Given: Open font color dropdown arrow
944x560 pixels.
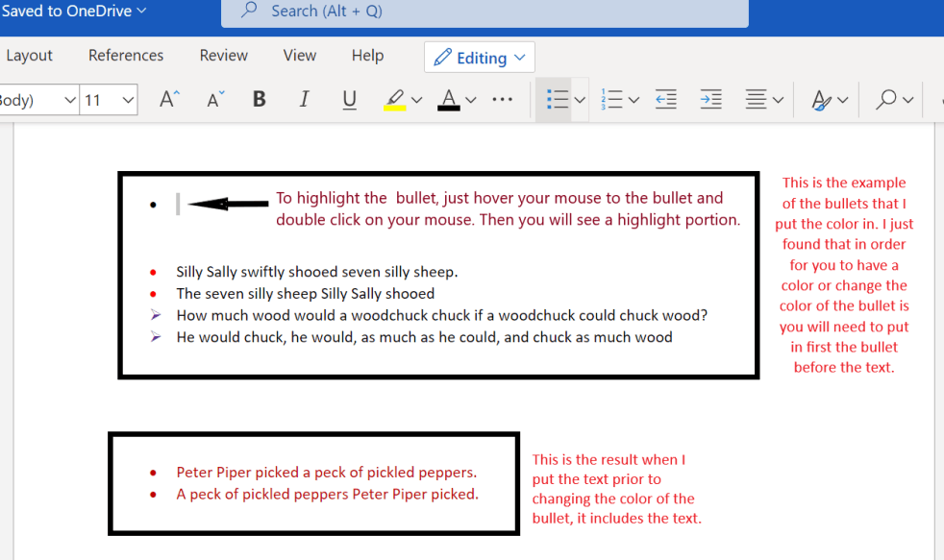Looking at the screenshot, I should pyautogui.click(x=471, y=100).
